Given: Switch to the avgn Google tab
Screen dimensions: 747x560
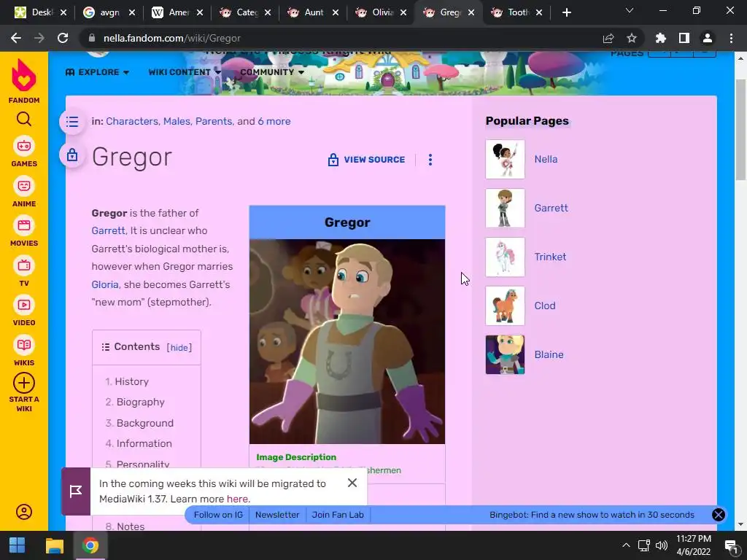Looking at the screenshot, I should coord(109,12).
